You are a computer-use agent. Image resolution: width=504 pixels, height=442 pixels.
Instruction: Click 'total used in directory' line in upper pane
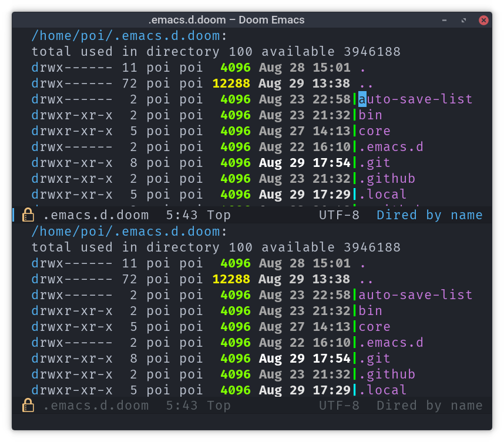click(x=216, y=52)
